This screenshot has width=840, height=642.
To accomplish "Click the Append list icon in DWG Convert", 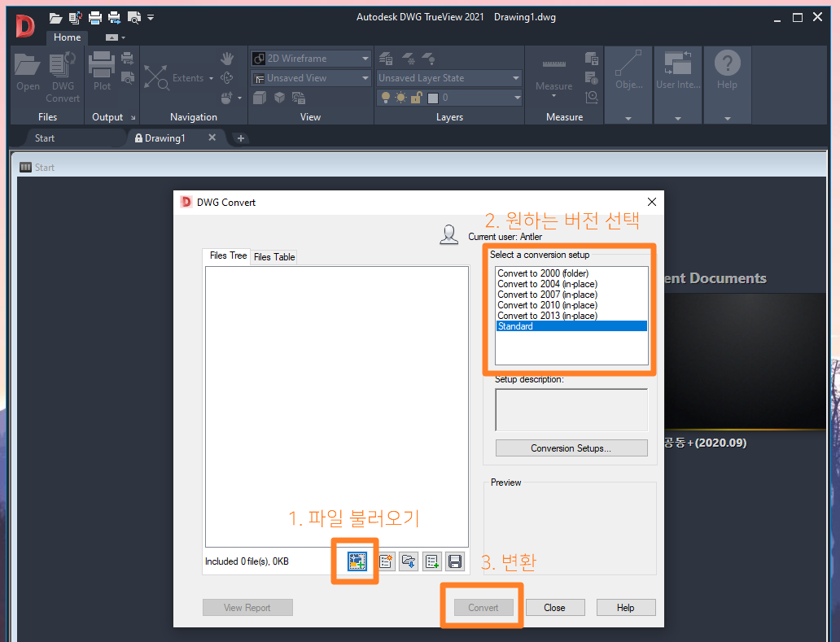I will coord(431,561).
